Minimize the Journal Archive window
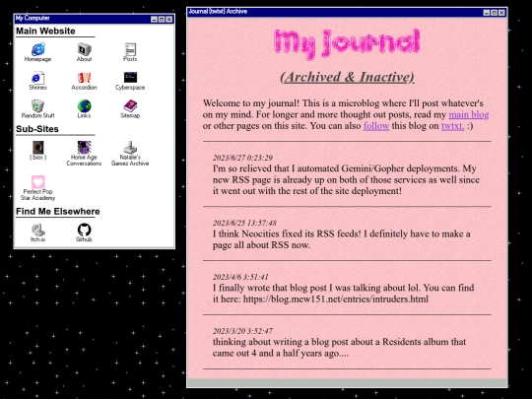This screenshot has width=532, height=399. pyautogui.click(x=487, y=13)
